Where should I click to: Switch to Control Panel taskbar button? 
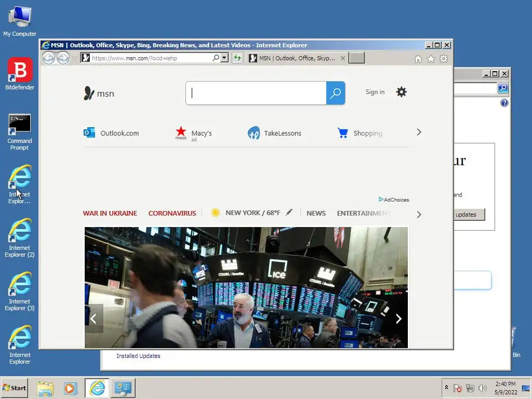[x=123, y=388]
